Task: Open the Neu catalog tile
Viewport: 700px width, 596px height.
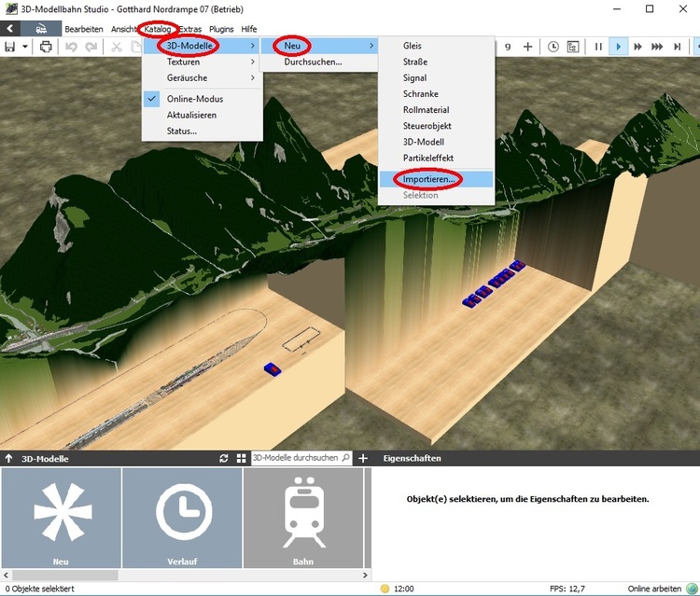Action: pyautogui.click(x=62, y=518)
